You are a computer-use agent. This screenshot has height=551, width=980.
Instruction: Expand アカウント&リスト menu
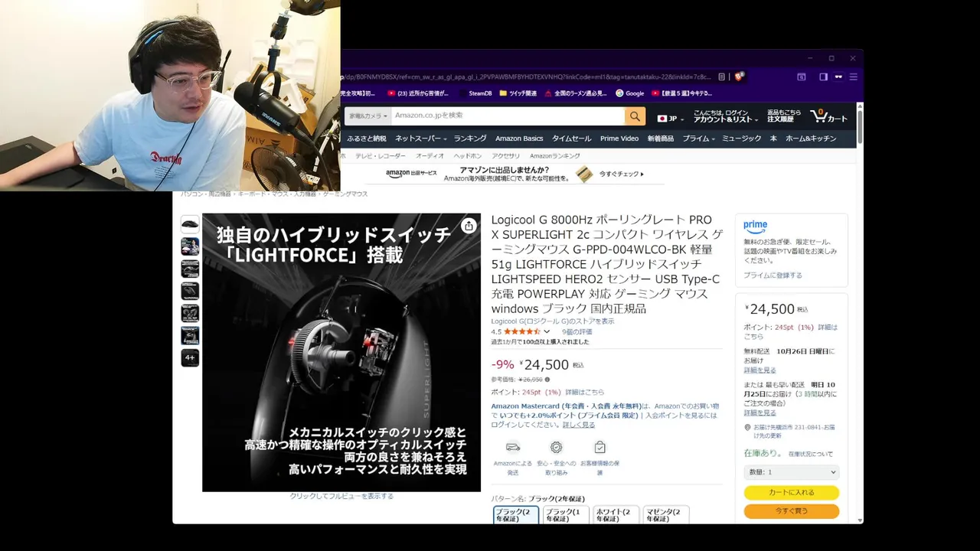725,116
